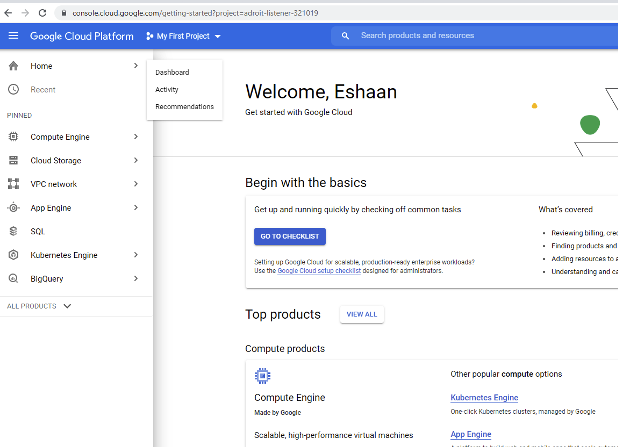Open the App Engine link in popular options
The height and width of the screenshot is (447, 618).
[x=471, y=434]
